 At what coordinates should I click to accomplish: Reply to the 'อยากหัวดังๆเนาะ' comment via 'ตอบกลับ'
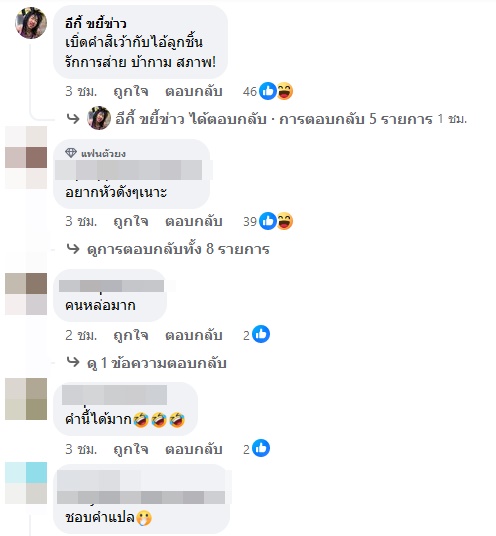tap(194, 222)
